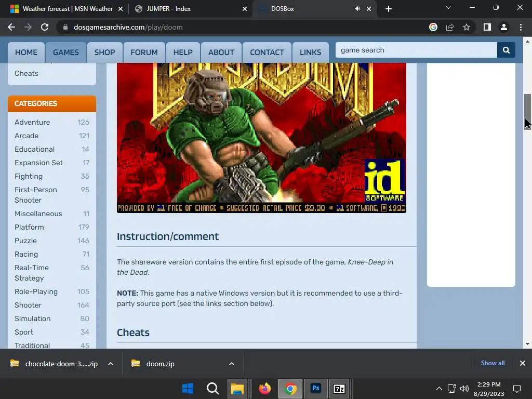Screen dimensions: 532x399
Task: Open the FORUM navigation item
Action: (x=144, y=52)
